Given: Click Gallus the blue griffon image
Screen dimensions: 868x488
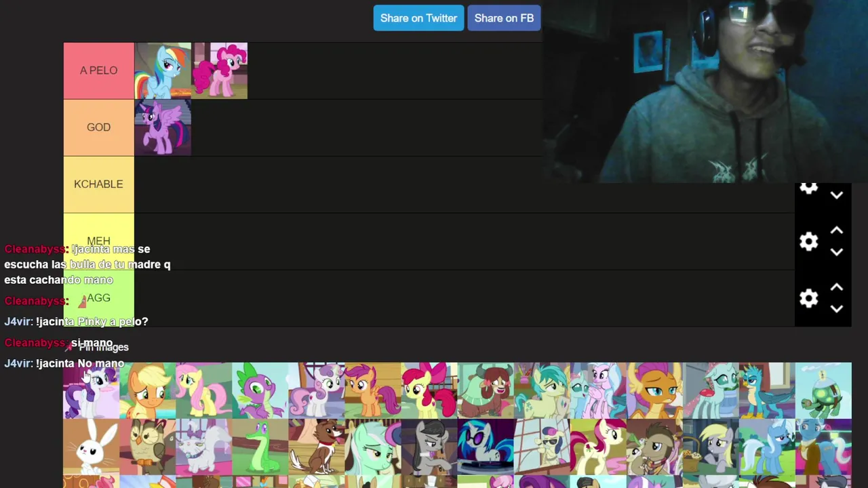Looking at the screenshot, I should [766, 390].
